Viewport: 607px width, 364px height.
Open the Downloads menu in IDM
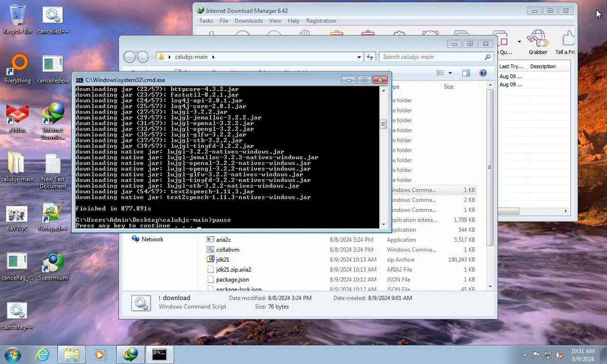click(248, 21)
